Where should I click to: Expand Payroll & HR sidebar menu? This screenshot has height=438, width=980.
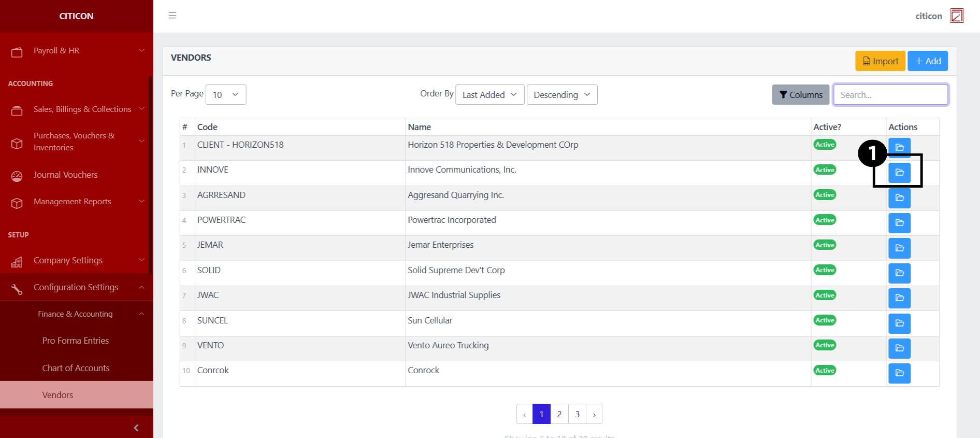coord(77,51)
